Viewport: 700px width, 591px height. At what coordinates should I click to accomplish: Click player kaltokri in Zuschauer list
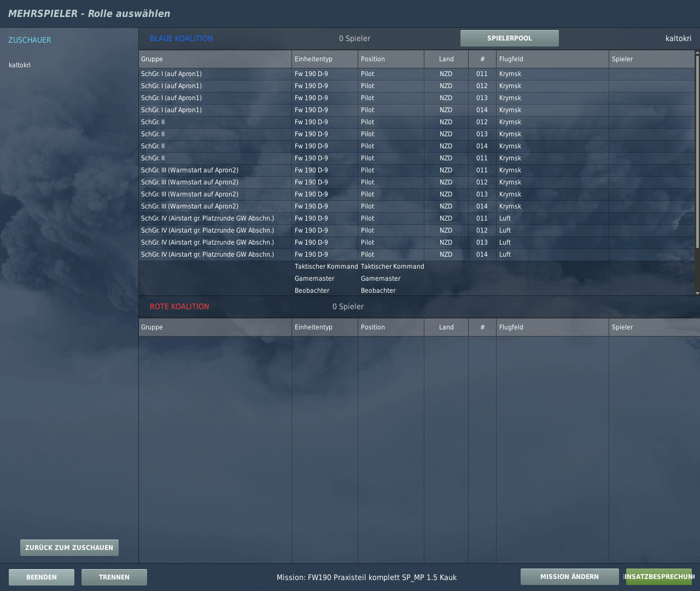[x=20, y=65]
